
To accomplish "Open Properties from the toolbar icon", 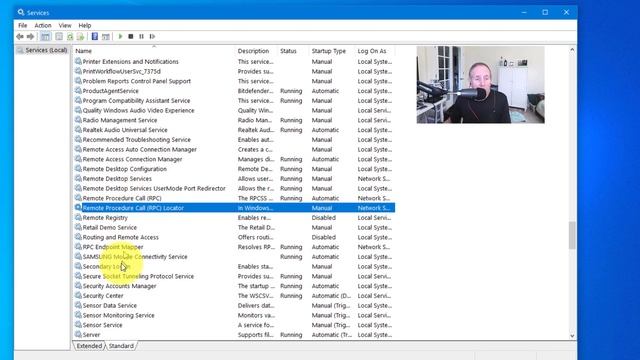I will point(59,37).
